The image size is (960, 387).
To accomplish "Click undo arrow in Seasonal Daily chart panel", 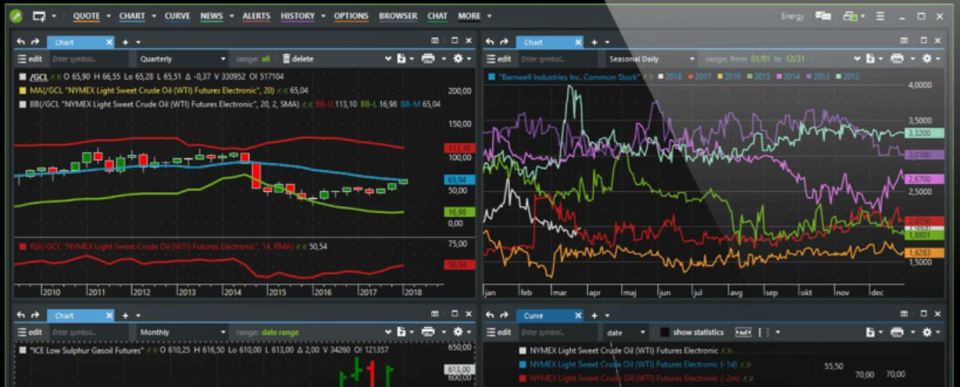I will click(x=490, y=42).
